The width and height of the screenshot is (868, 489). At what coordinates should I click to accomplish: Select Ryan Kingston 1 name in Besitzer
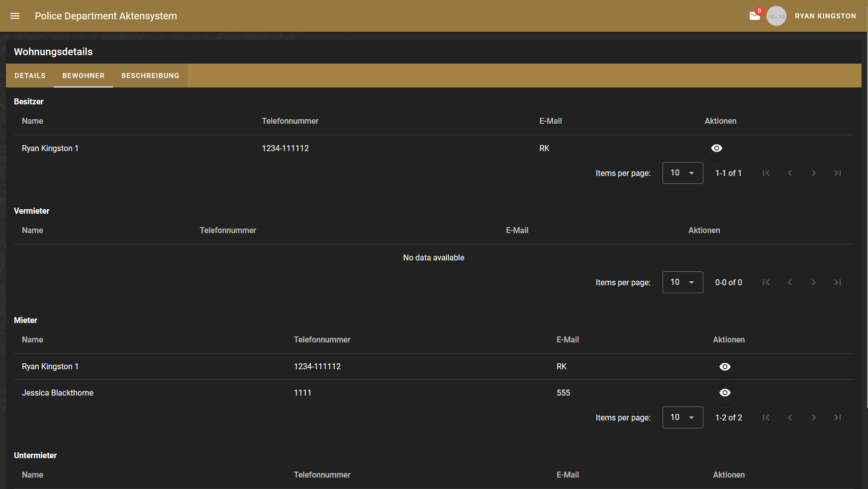(50, 148)
